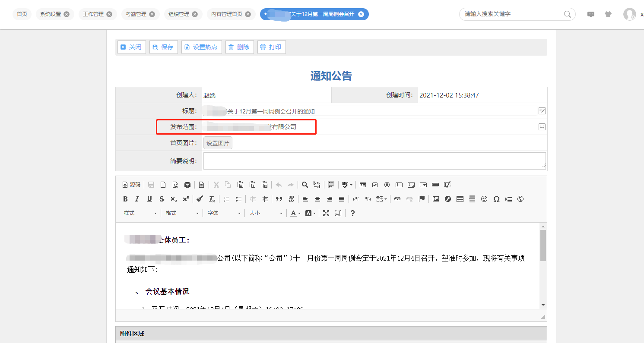Go to the 考勤管理 tab
The height and width of the screenshot is (343, 644).
coord(136,14)
